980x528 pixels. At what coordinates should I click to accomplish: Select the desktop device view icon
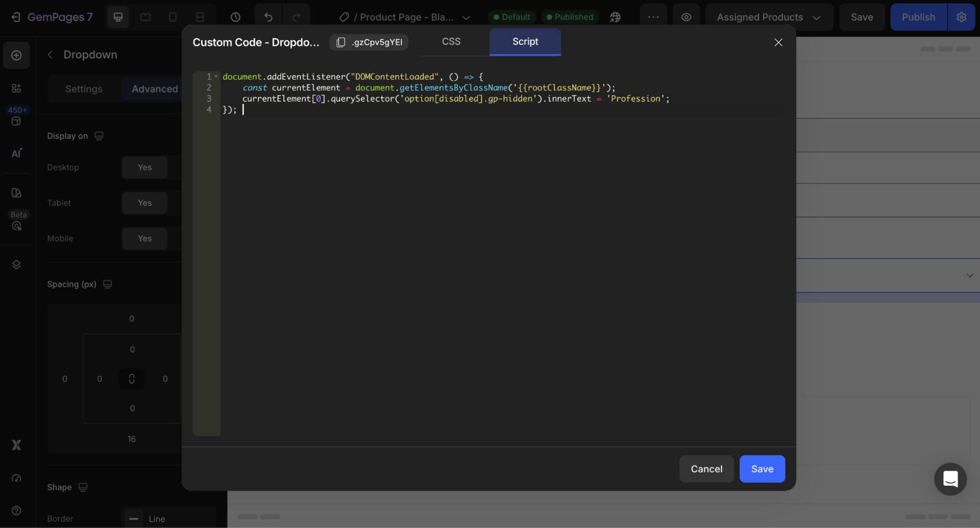click(118, 17)
